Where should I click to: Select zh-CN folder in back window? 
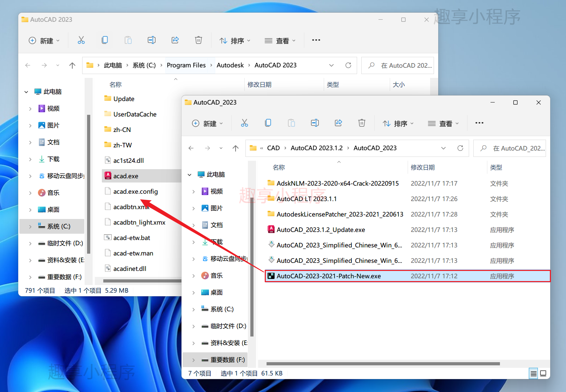tap(122, 129)
